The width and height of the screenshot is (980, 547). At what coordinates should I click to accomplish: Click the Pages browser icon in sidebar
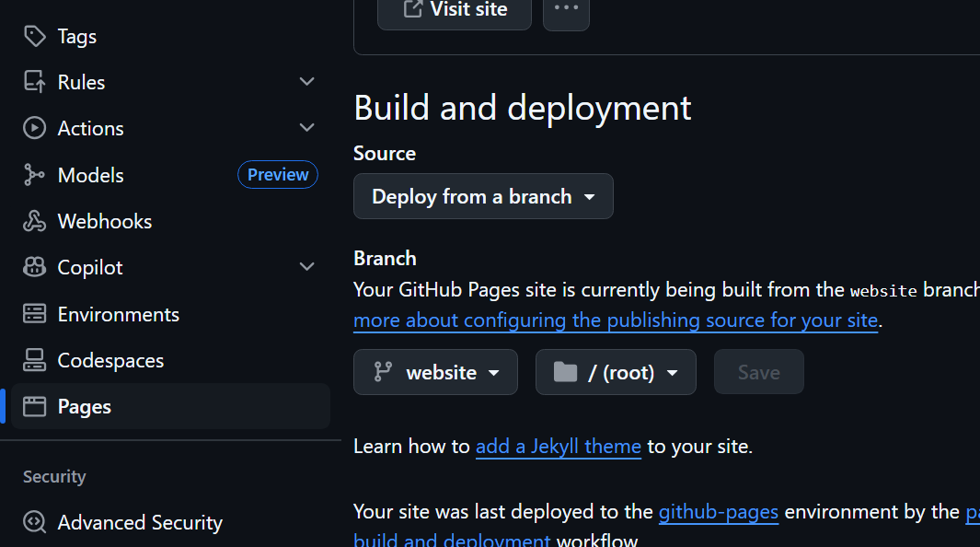(x=34, y=406)
